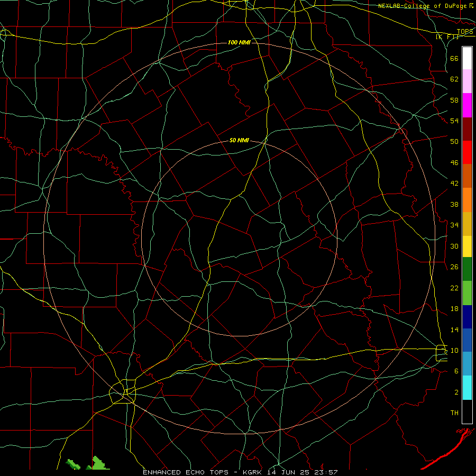Click the legend value '6'
The image size is (476, 476).
click(x=456, y=371)
